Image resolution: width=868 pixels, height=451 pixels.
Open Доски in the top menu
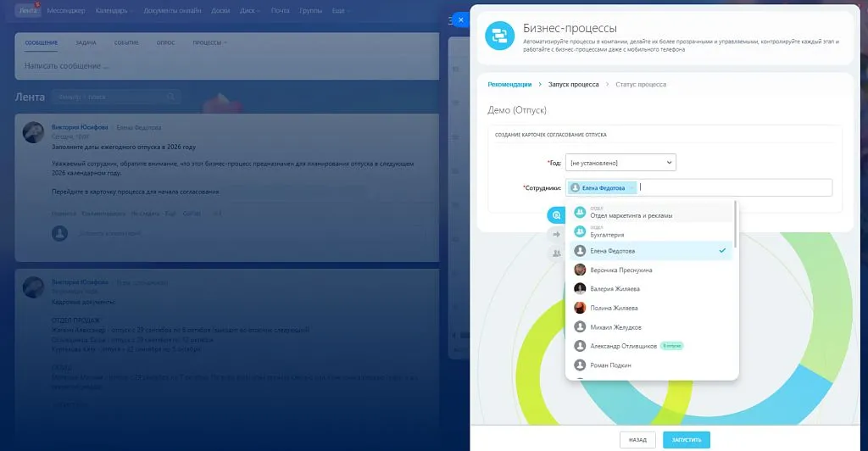pyautogui.click(x=220, y=10)
